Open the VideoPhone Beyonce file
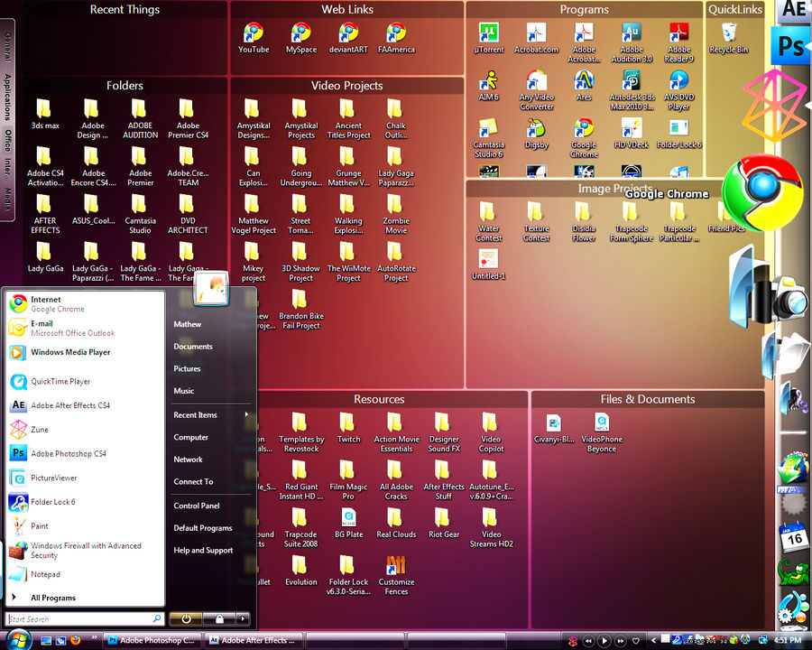The height and width of the screenshot is (650, 812). pos(601,432)
